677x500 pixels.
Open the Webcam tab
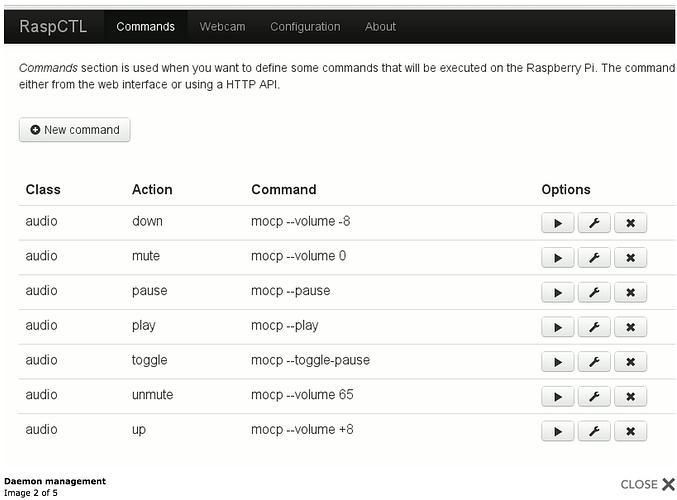(x=222, y=27)
